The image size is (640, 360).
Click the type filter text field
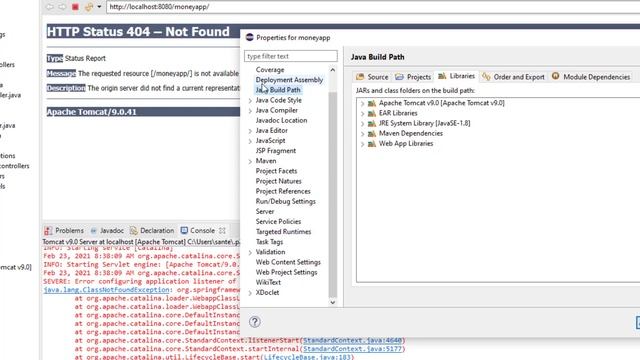(x=291, y=56)
